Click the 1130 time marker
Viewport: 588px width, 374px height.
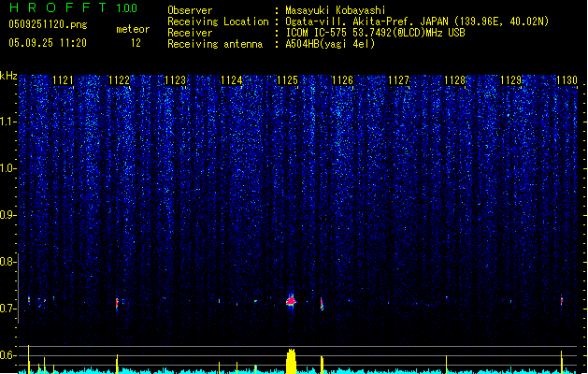click(x=566, y=80)
